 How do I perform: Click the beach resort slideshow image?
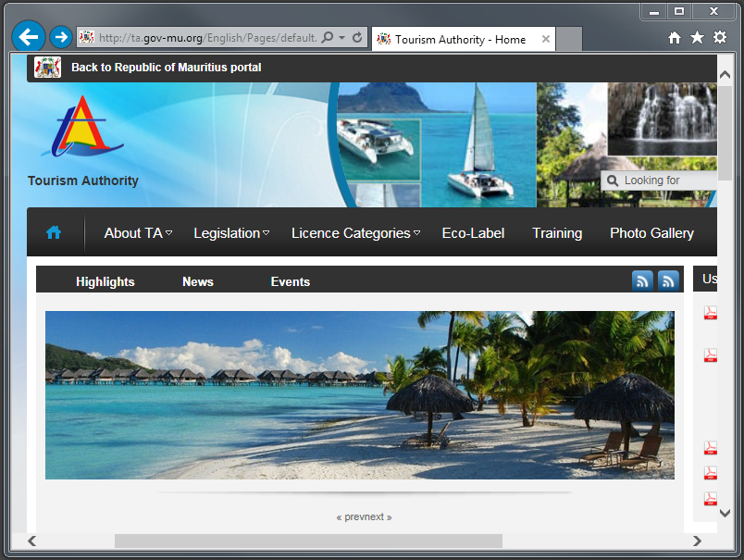click(360, 395)
